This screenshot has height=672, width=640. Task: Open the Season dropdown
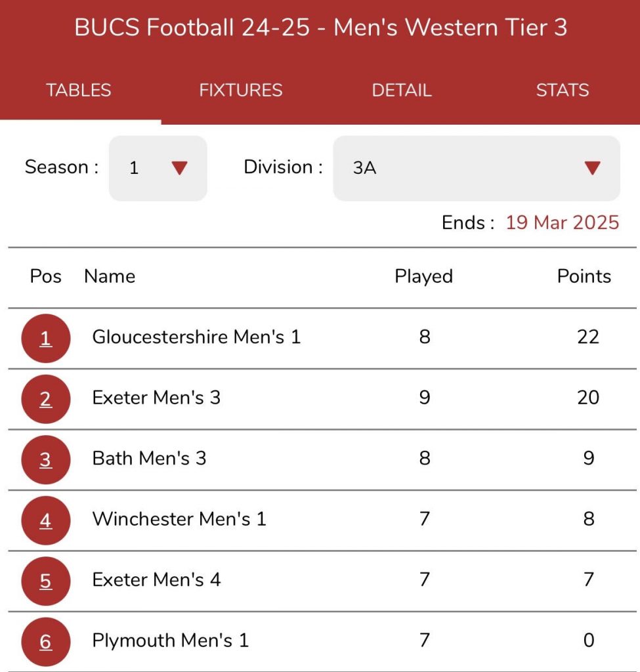pos(158,168)
